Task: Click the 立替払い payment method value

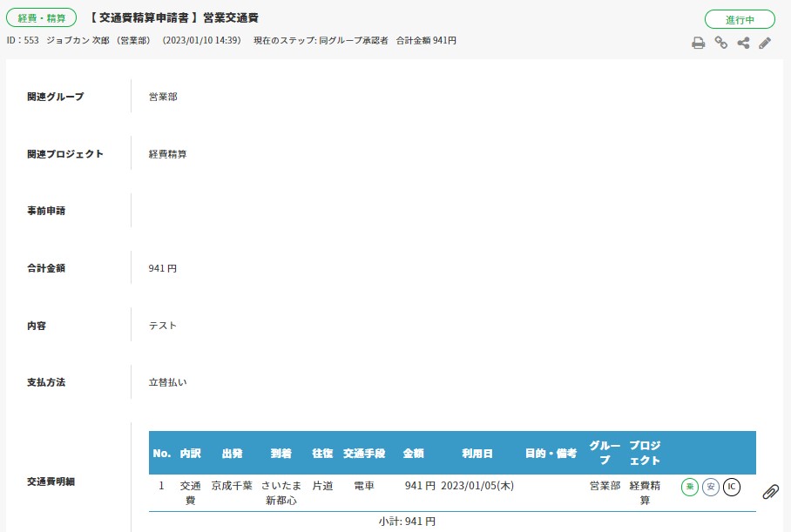Action: point(167,382)
